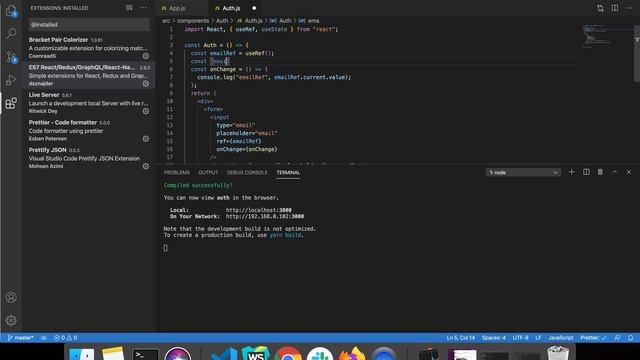Change the LF end of line sequence
The image size is (640, 360).
click(538, 338)
